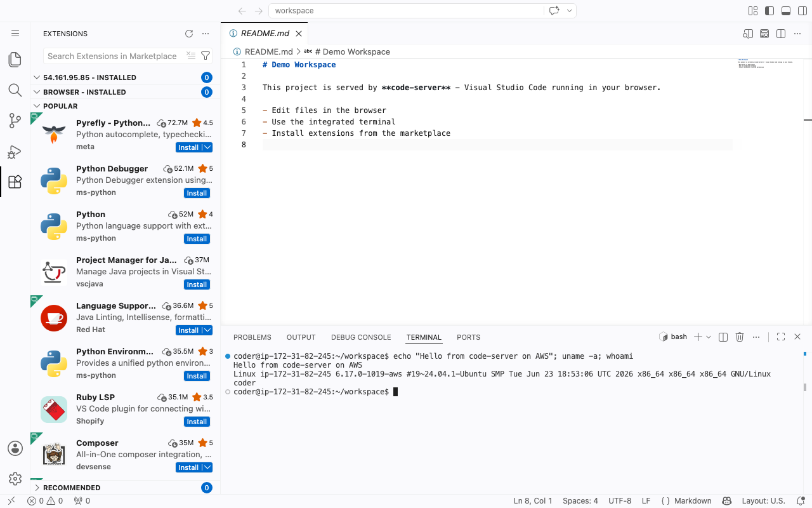Toggle secondary side bar visibility
Image resolution: width=812 pixels, height=508 pixels.
(802, 11)
